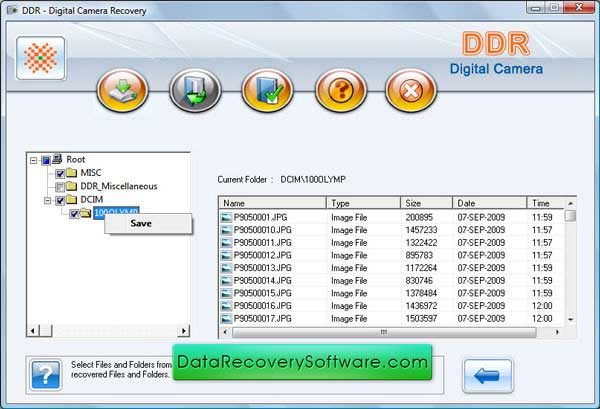Viewport: 600px width, 409px height.
Task: Click size value 830746
Action: (419, 280)
